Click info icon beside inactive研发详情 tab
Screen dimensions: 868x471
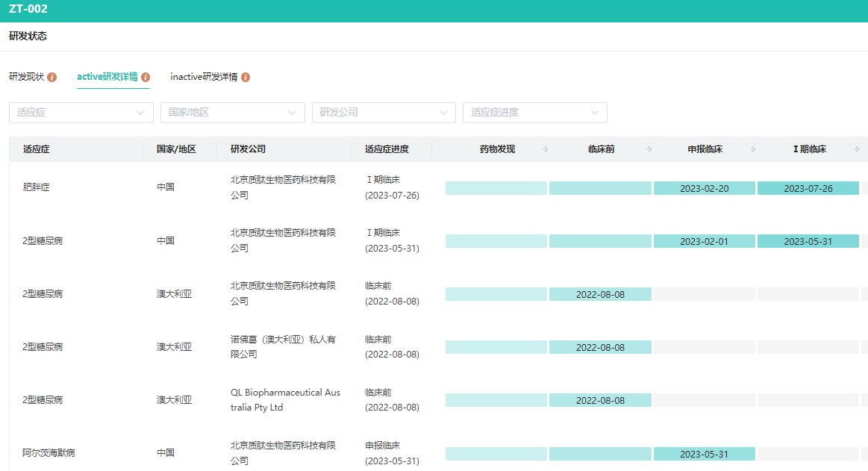pos(246,78)
